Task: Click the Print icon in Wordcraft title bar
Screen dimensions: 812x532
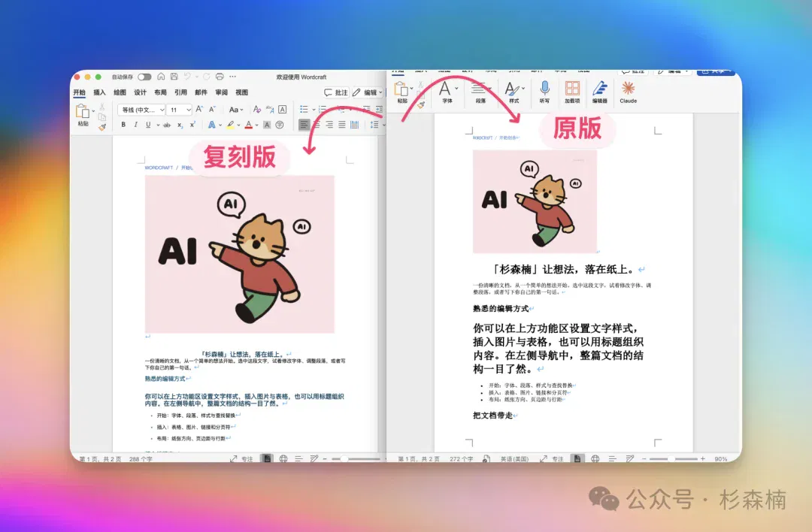Action: [x=220, y=77]
